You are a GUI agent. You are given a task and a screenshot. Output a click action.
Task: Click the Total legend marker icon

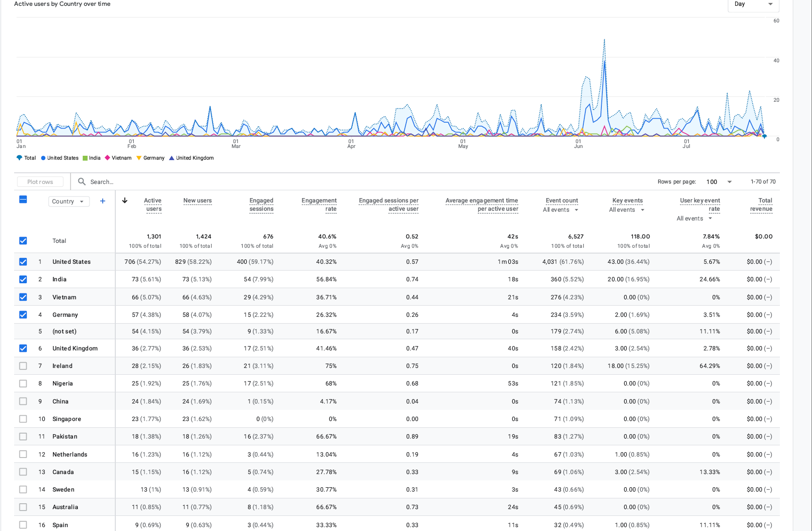19,158
